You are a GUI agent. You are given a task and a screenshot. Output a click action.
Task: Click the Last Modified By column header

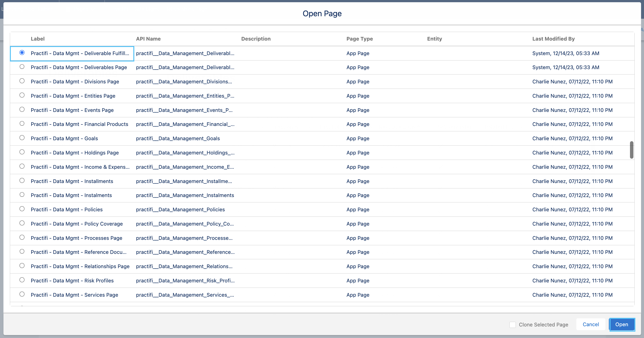(x=553, y=39)
